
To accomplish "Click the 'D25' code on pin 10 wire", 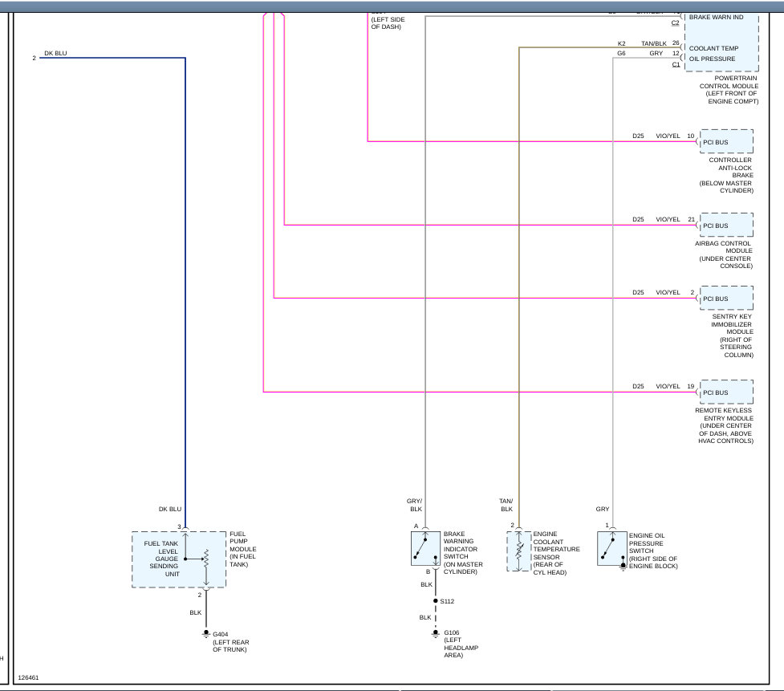I will coord(638,136).
